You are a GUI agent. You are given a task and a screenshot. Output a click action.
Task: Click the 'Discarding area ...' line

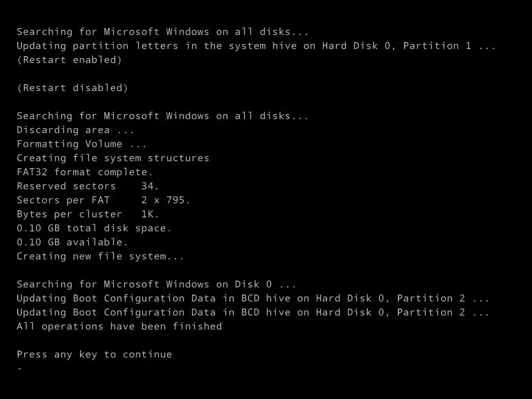tap(75, 130)
